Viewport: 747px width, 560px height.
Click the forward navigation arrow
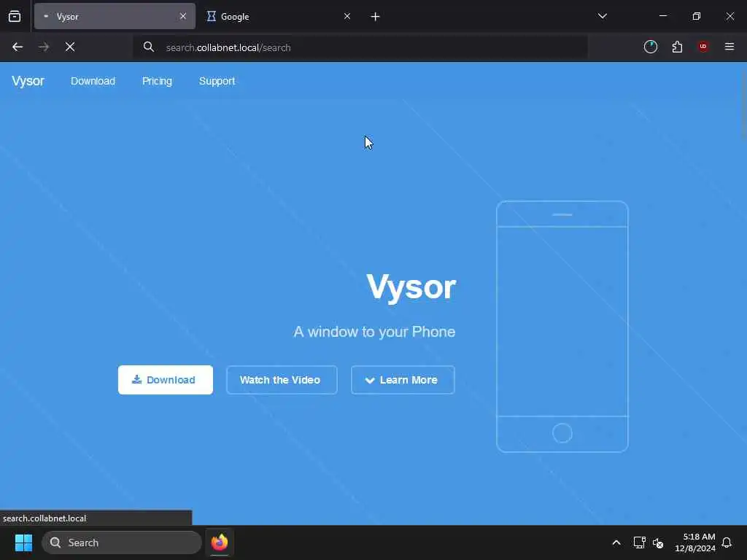(x=44, y=47)
